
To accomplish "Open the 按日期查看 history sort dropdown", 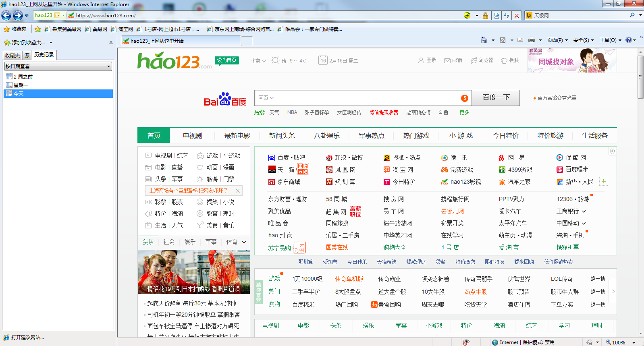I will 58,66.
